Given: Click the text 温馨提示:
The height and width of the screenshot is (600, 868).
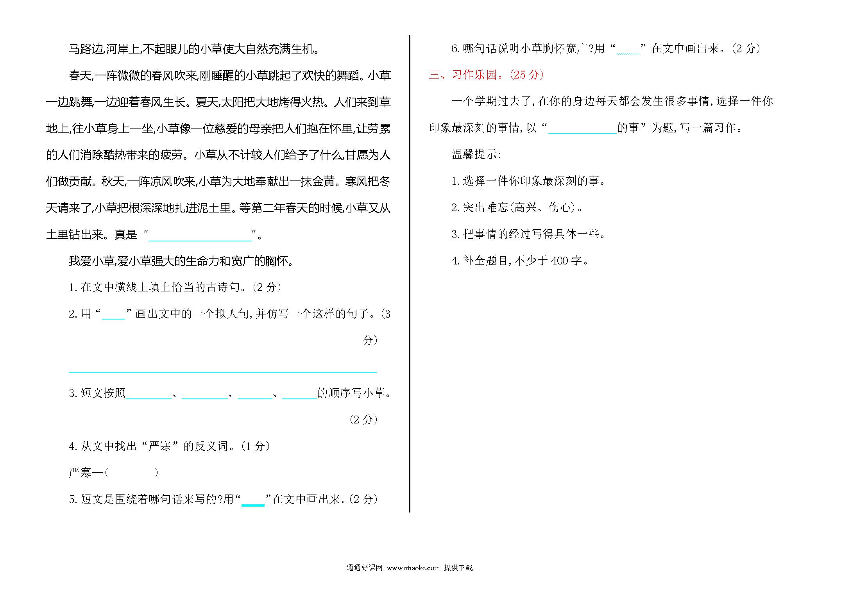Looking at the screenshot, I should pos(476,154).
